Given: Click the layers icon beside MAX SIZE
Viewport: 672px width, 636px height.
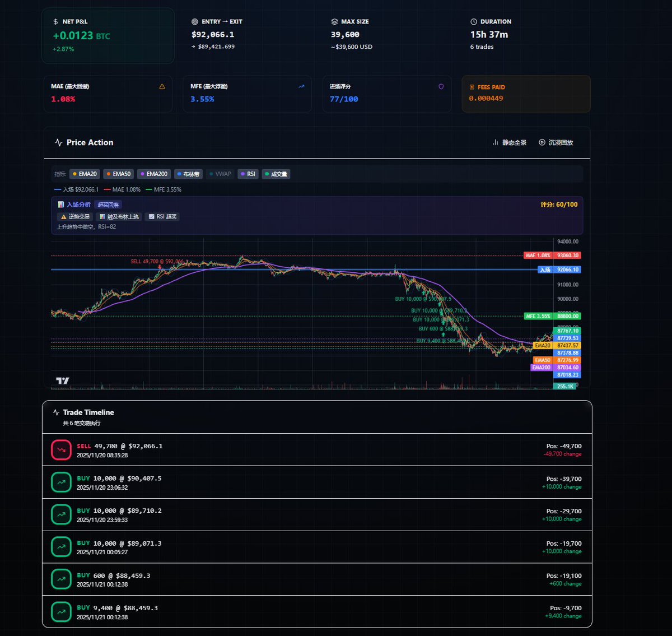Looking at the screenshot, I should (334, 22).
